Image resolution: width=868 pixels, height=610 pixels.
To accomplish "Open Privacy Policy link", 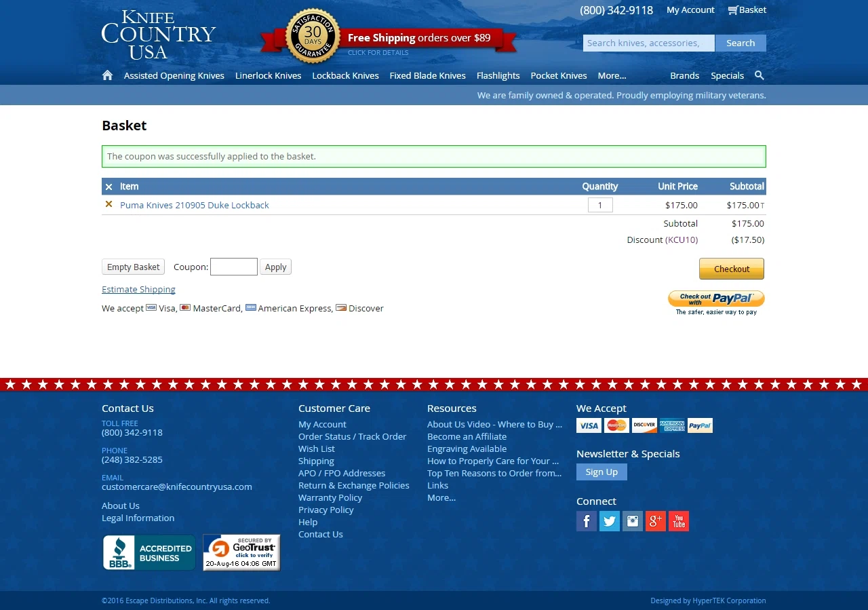I will pyautogui.click(x=326, y=510).
